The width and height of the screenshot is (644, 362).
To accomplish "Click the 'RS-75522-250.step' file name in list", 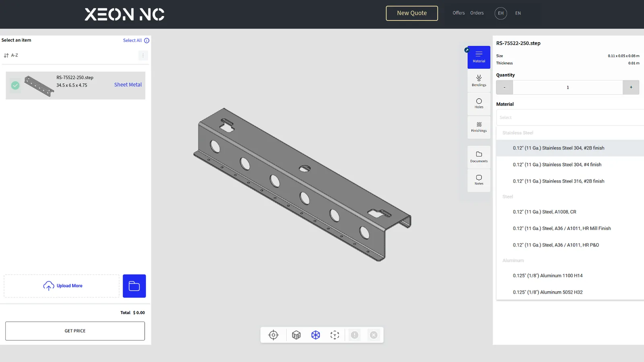I will 75,78.
